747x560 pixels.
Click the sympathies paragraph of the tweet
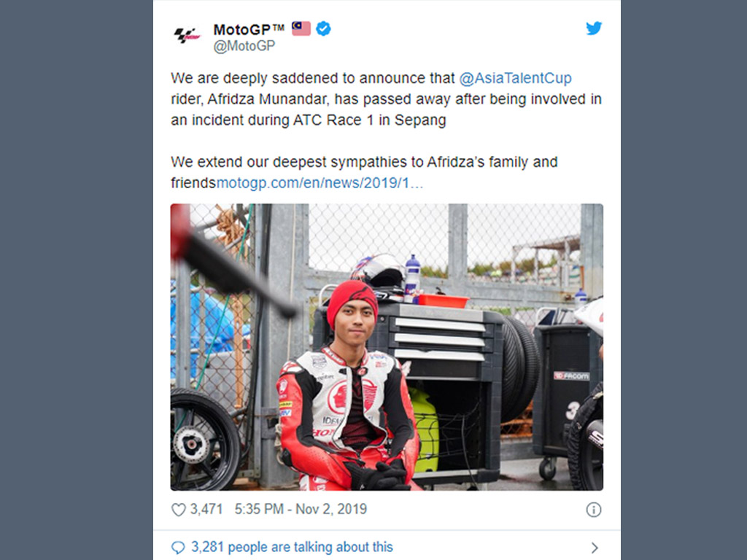point(364,172)
